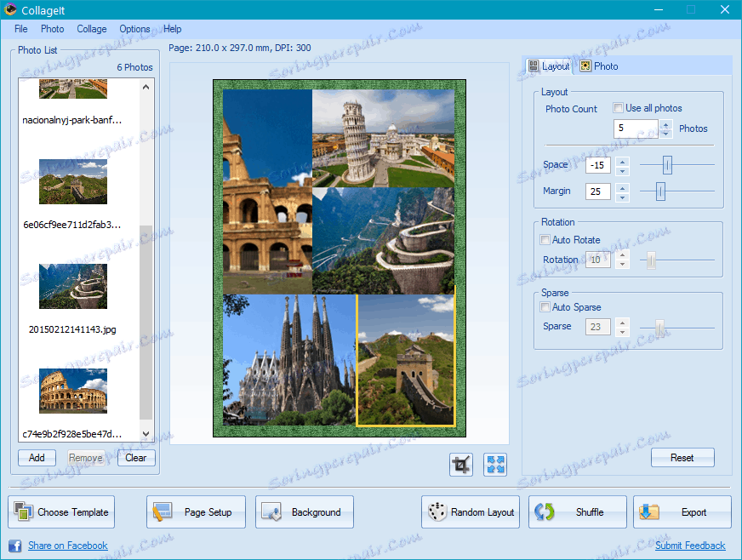Open the Background settings
This screenshot has width=742, height=560.
(x=305, y=512)
